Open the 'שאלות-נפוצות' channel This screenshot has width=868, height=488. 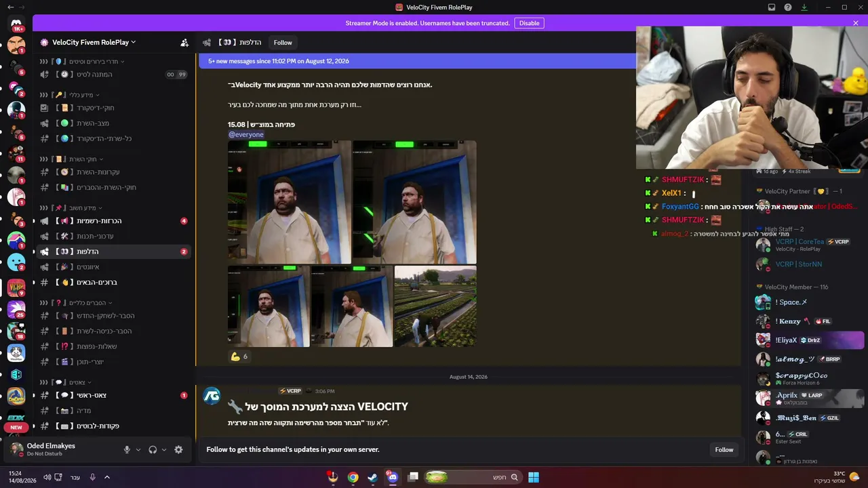click(x=113, y=346)
